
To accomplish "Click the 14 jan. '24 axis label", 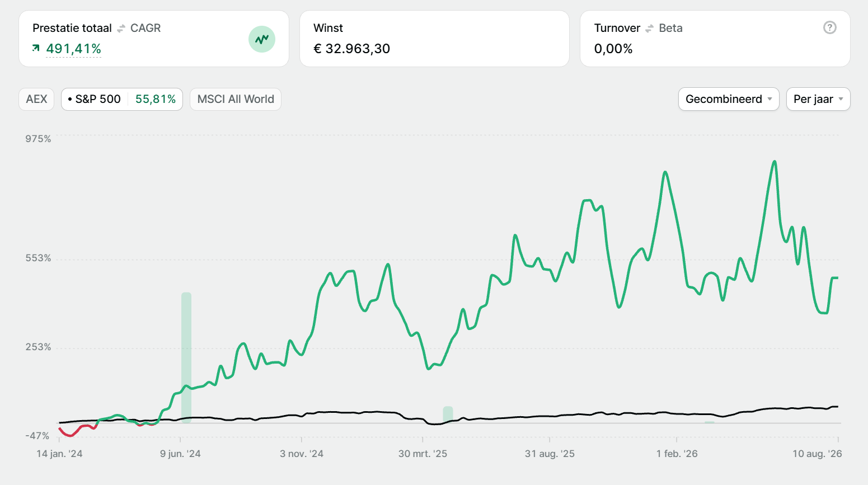I will (59, 454).
